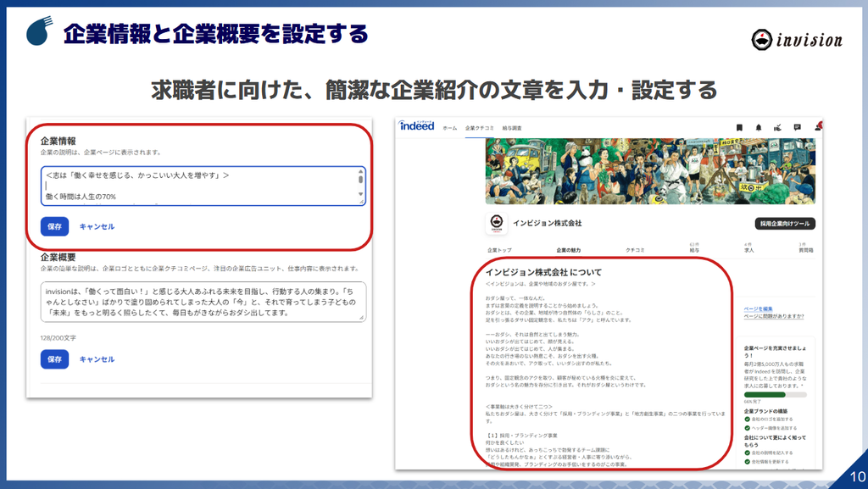
Task: Click checkmark beside 会社のロゴを追加する
Action: tap(748, 420)
